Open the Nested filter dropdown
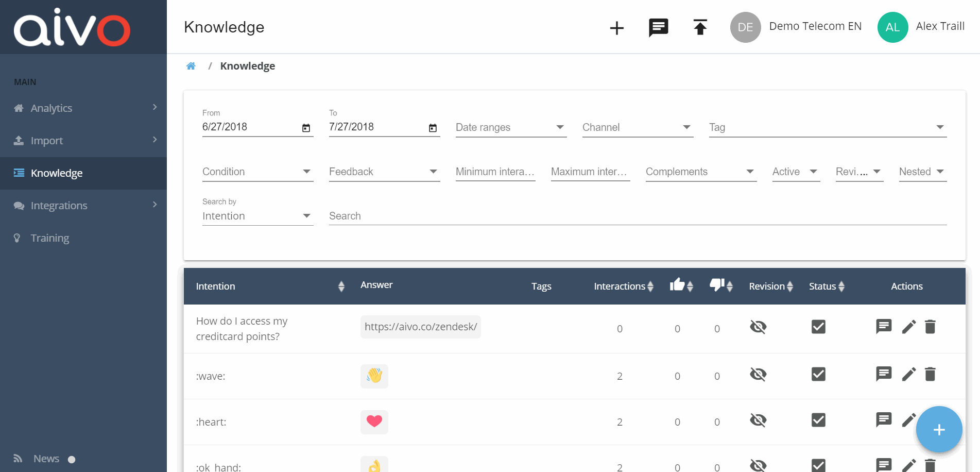 coord(923,172)
